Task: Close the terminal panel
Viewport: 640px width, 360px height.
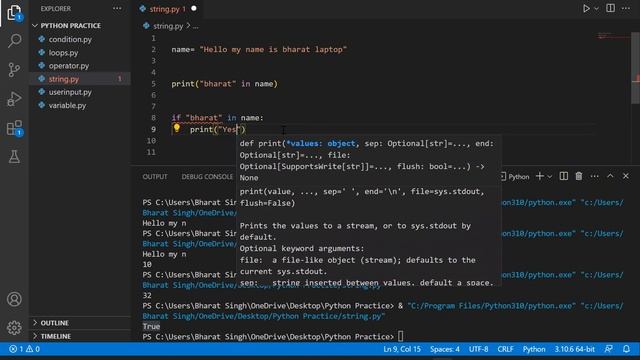Action: (x=626, y=176)
